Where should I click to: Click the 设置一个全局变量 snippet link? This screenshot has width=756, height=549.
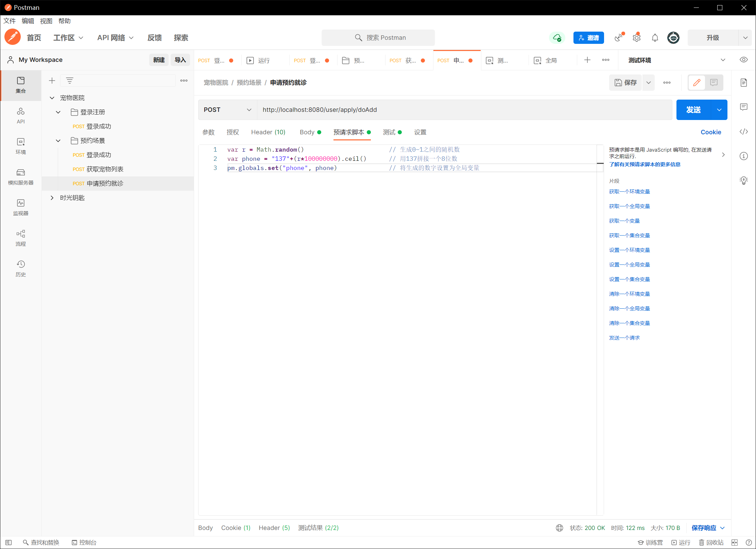629,264
